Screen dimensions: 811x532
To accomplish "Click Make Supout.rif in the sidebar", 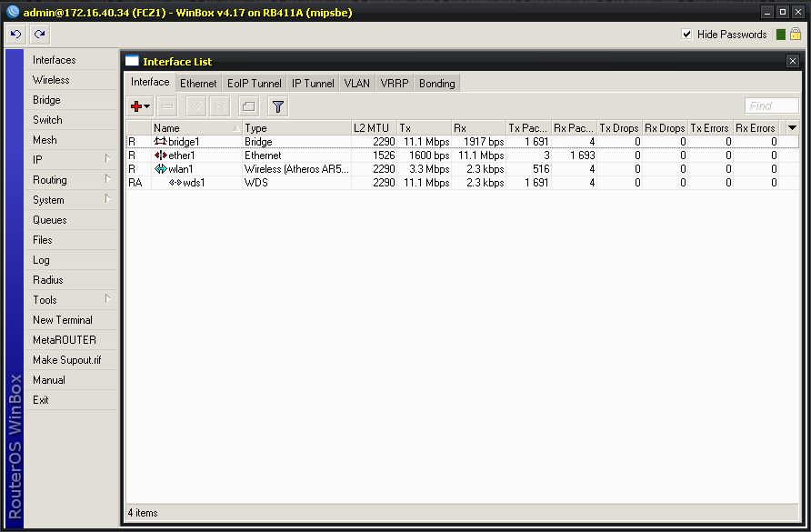I will [71, 360].
